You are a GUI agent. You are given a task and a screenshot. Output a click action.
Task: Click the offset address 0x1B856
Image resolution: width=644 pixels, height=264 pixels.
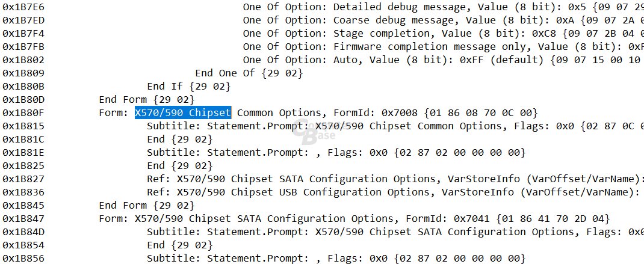26,258
